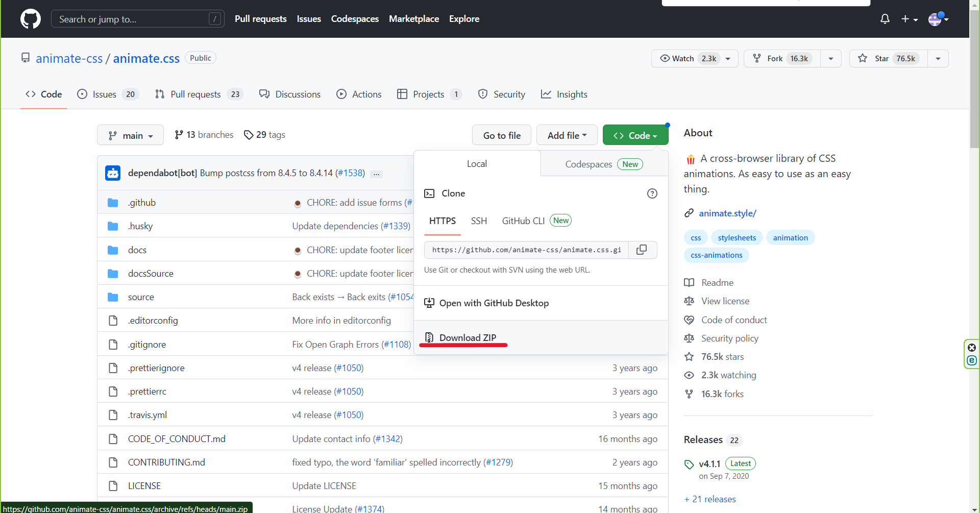This screenshot has width=980, height=513.
Task: Expand the commit message ellipsis
Action: coord(376,174)
